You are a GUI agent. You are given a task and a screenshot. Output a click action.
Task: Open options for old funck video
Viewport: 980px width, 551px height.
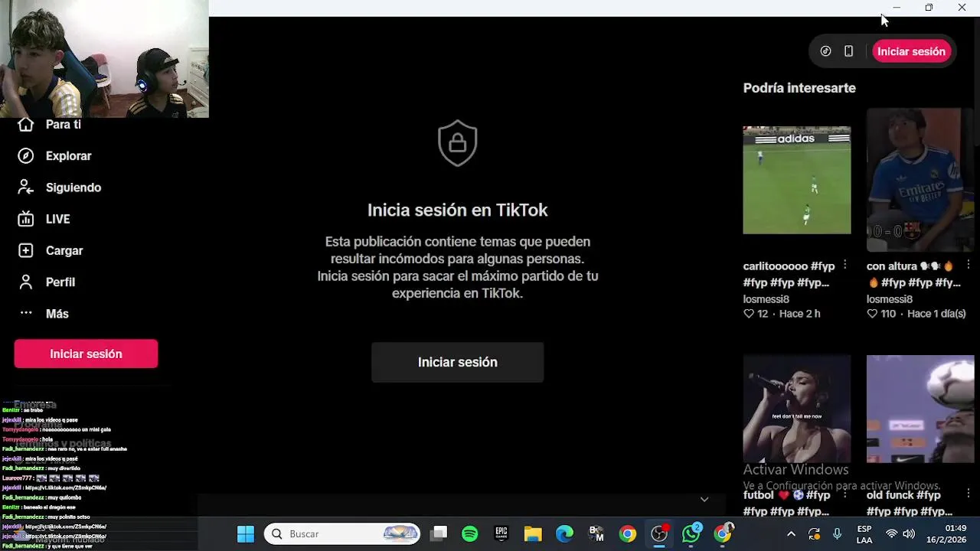pos(968,494)
